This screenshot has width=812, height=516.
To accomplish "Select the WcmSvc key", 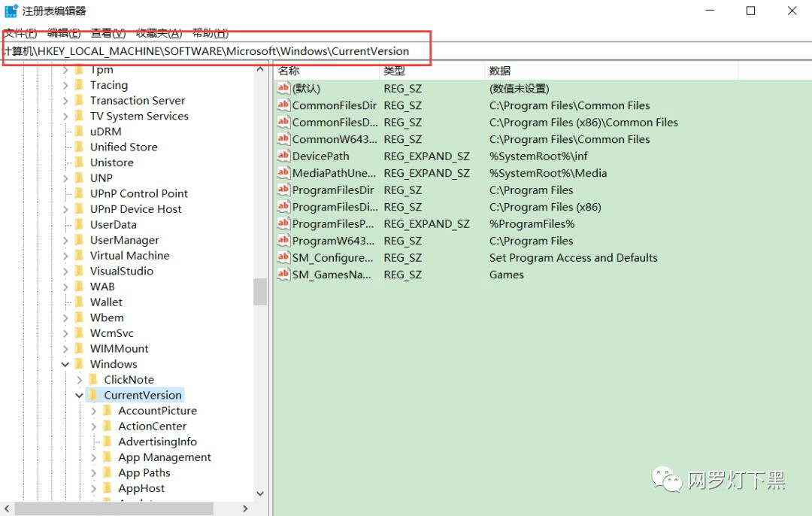I will tap(112, 333).
